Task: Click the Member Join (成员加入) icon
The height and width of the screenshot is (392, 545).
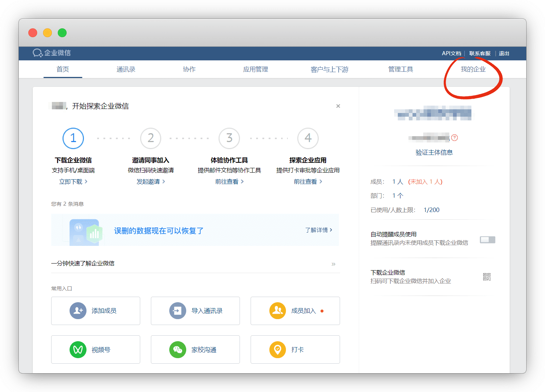Action: coord(277,311)
